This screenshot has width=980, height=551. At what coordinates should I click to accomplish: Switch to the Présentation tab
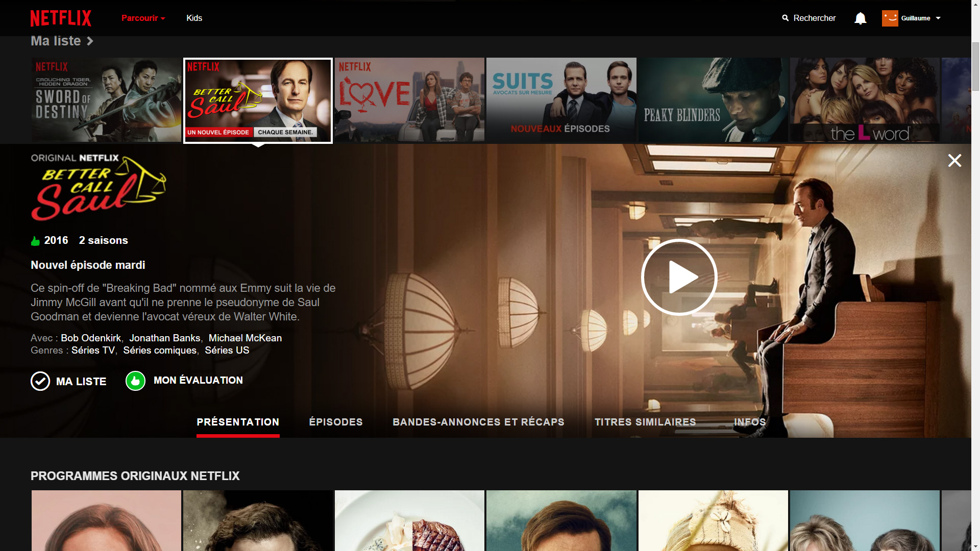(x=238, y=422)
